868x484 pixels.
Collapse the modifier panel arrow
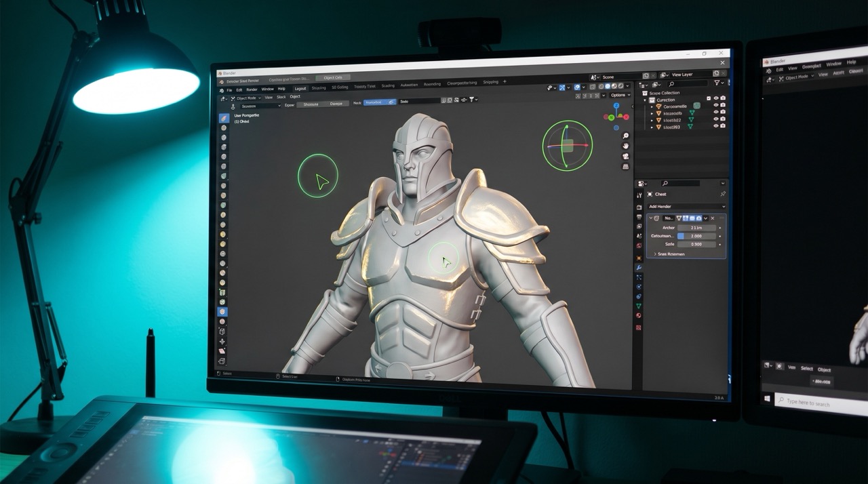(x=651, y=218)
